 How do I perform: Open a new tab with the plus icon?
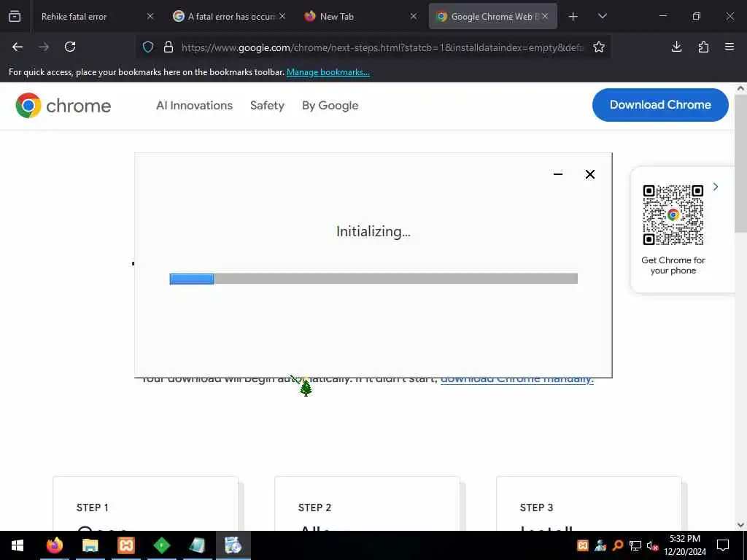tap(573, 17)
